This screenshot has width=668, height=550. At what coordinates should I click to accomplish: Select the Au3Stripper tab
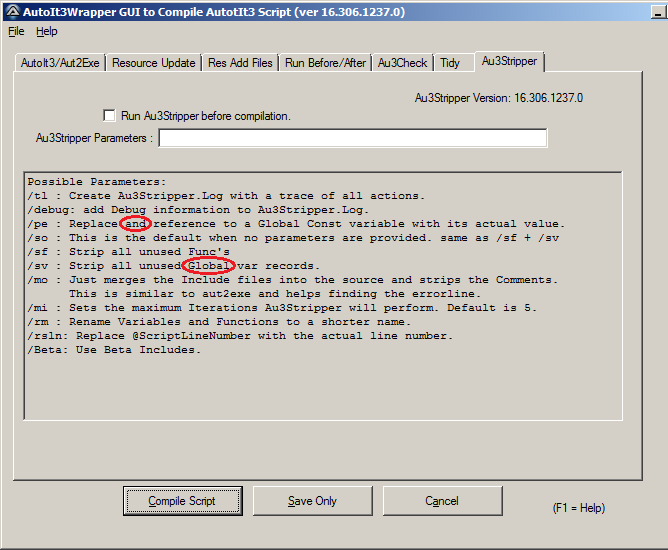click(x=509, y=61)
